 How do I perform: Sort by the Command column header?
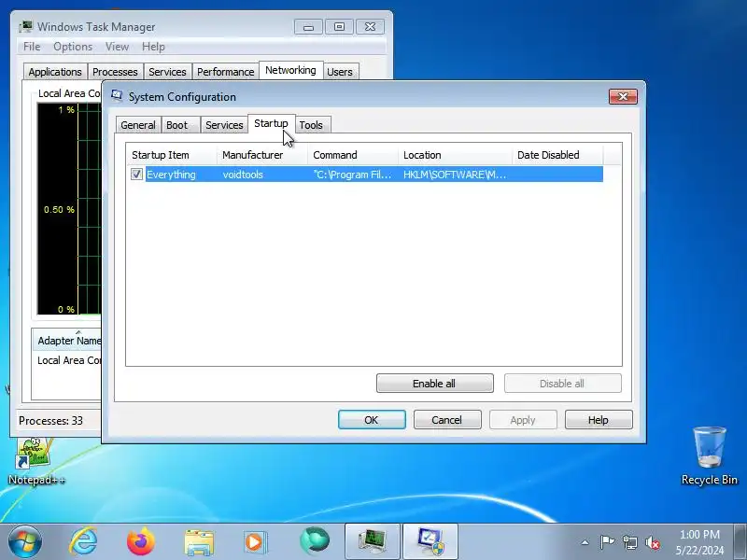[353, 155]
